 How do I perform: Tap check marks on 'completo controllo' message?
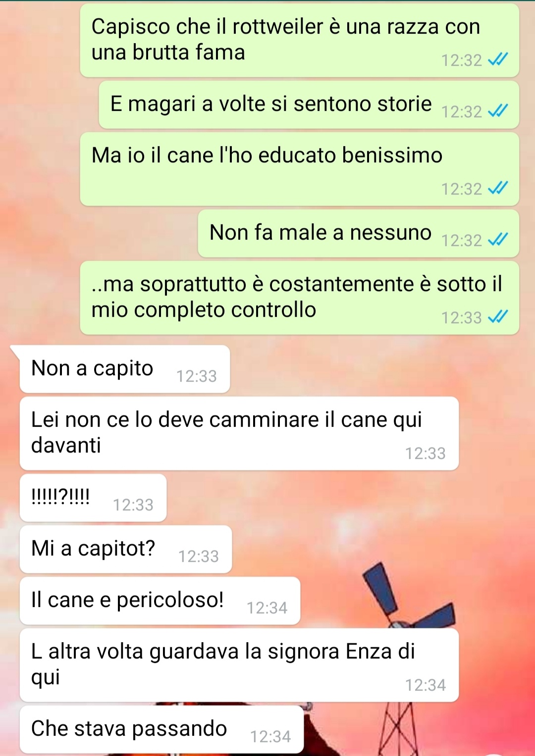click(x=498, y=317)
